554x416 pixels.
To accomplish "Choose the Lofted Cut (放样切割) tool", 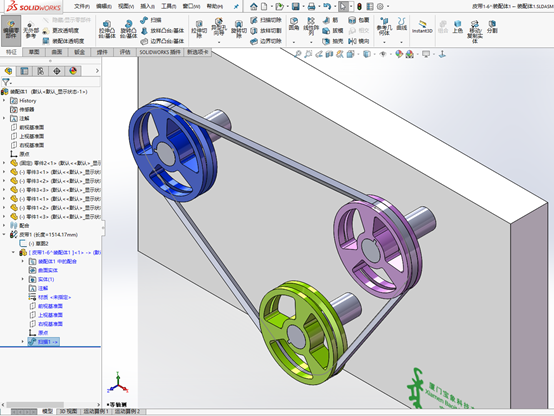I will tap(266, 31).
